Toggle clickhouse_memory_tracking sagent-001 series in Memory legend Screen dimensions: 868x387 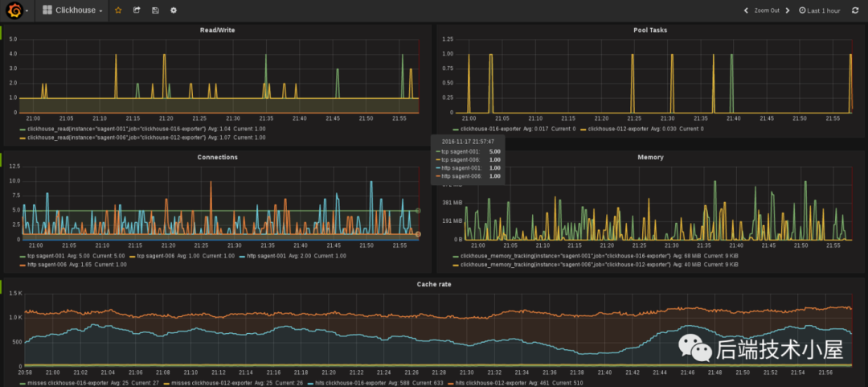pos(565,256)
